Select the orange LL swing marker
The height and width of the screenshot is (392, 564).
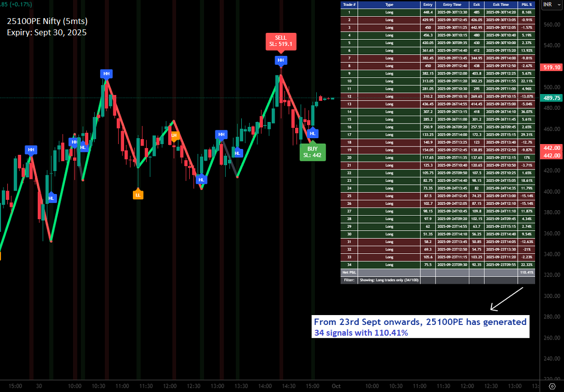tap(138, 195)
